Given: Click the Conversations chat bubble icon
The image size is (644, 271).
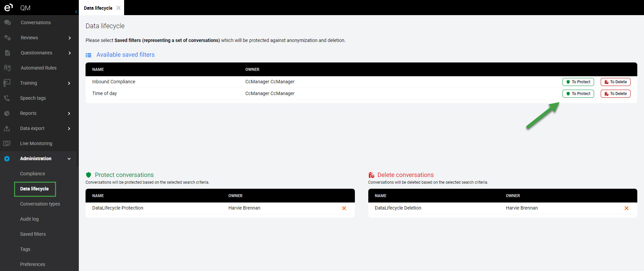Looking at the screenshot, I should click(x=7, y=22).
